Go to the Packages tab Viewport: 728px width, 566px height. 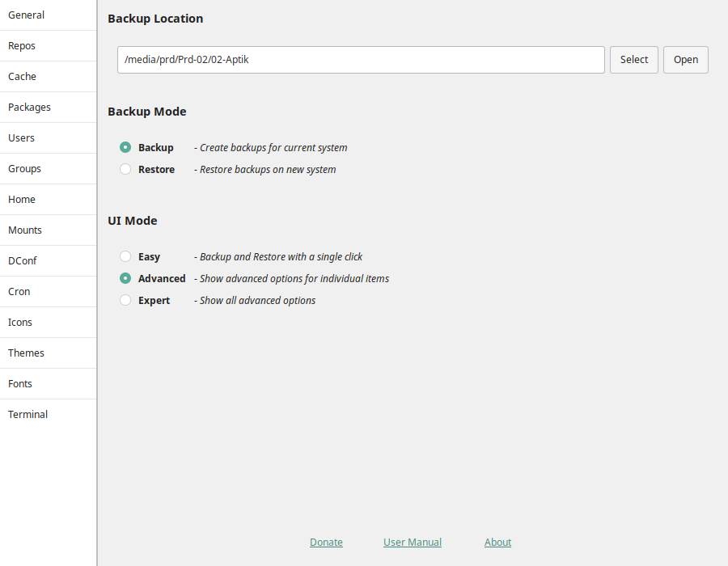point(49,108)
